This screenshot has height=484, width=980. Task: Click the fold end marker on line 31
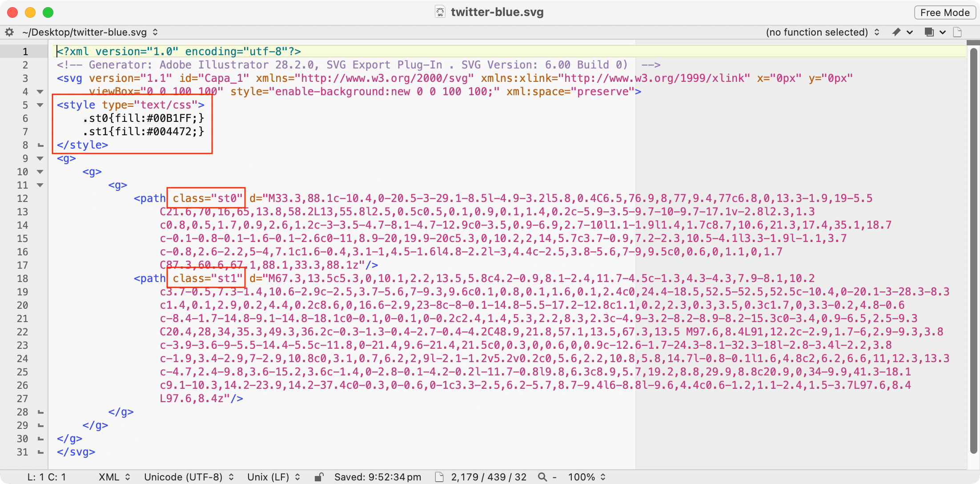40,452
